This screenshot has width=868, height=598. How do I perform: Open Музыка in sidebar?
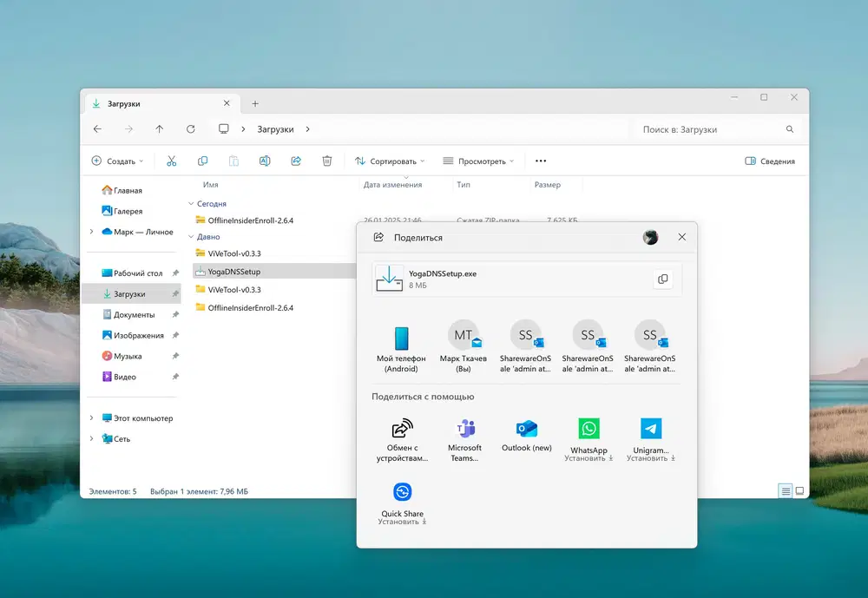pos(122,356)
